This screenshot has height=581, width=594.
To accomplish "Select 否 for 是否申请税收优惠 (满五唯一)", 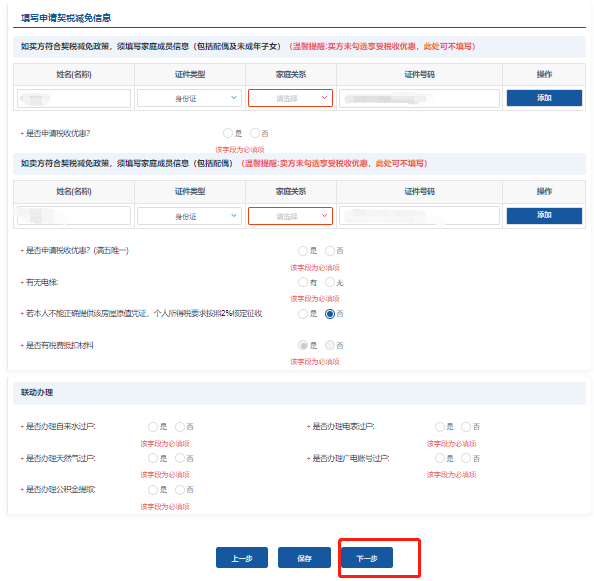I will [330, 251].
